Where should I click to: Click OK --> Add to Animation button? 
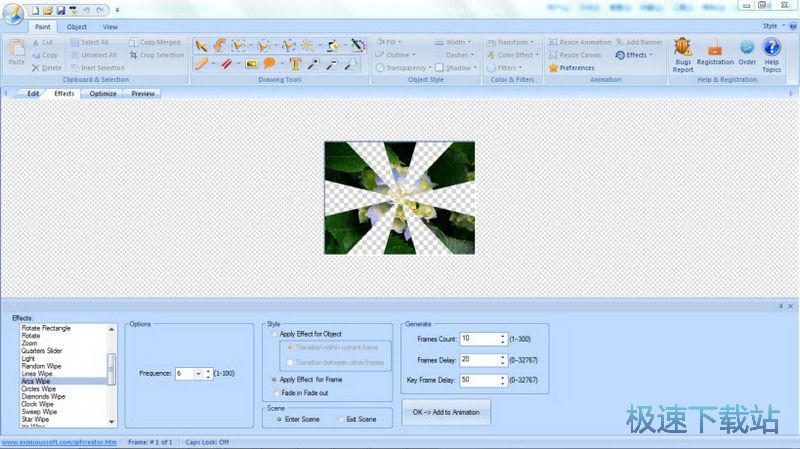coord(446,412)
